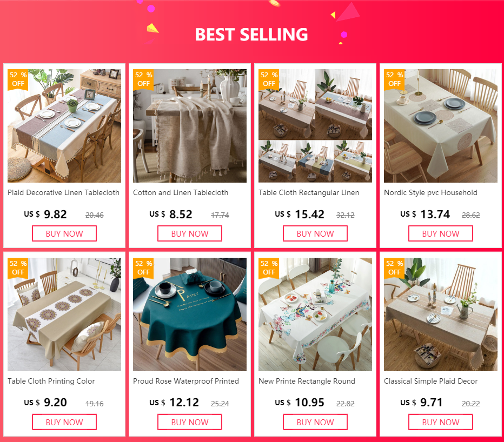Open the Nordic Style pvc tablecloth image
Viewport: 504px width, 442px height.
tap(441, 126)
